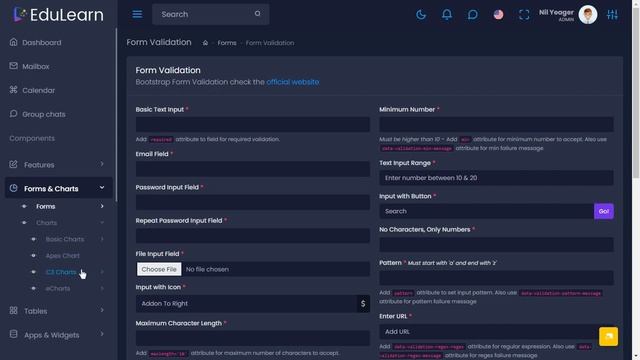Expand the Tables menu
This screenshot has width=640, height=360.
(58, 311)
